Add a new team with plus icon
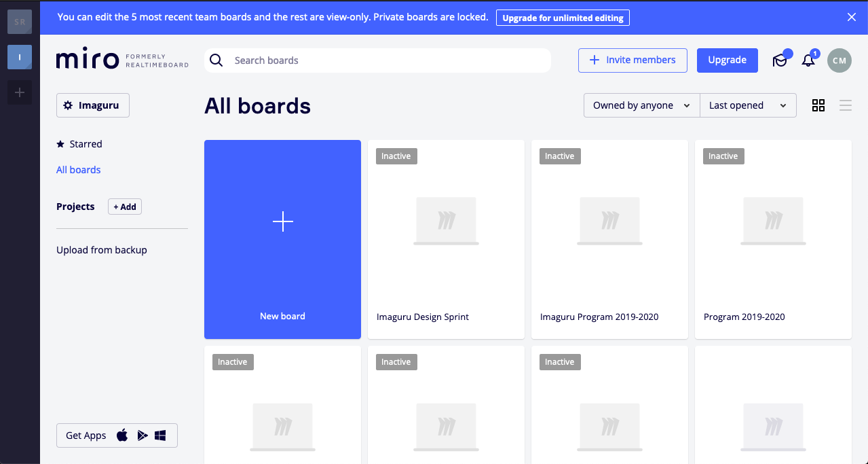Viewport: 868px width, 464px height. click(20, 92)
